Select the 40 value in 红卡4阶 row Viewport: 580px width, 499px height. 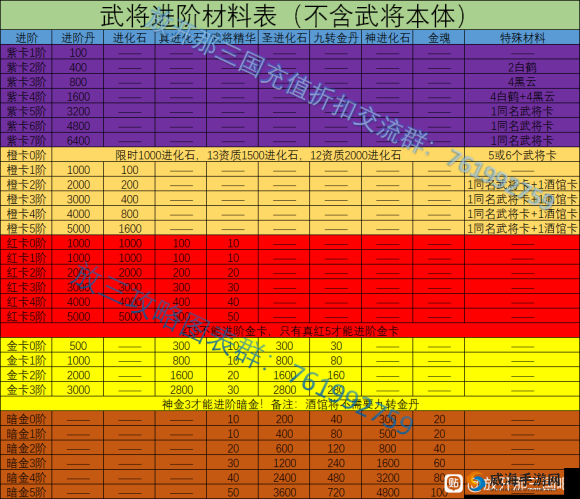coord(233,302)
